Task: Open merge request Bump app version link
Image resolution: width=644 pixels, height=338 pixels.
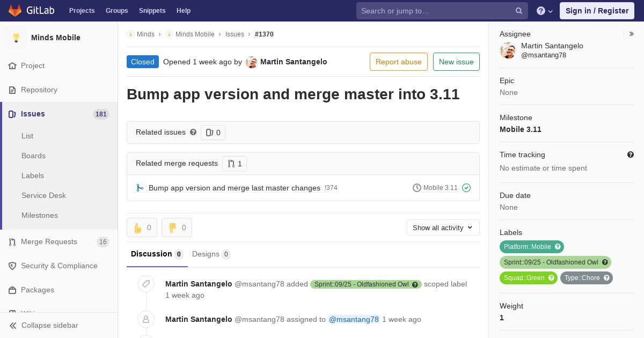Action: (x=235, y=188)
